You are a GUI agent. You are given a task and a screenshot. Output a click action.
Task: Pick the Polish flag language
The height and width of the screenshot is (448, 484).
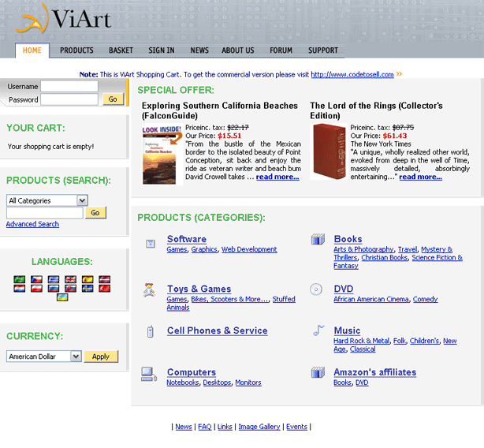tap(36, 289)
